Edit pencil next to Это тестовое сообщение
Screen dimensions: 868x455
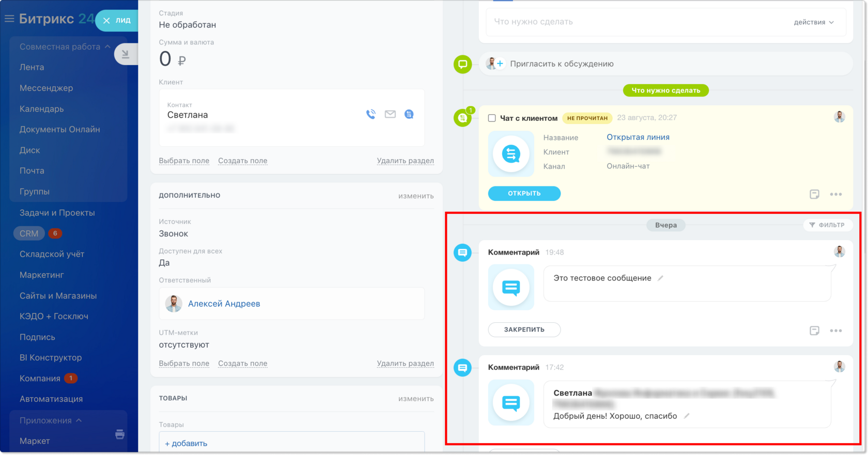[660, 278]
